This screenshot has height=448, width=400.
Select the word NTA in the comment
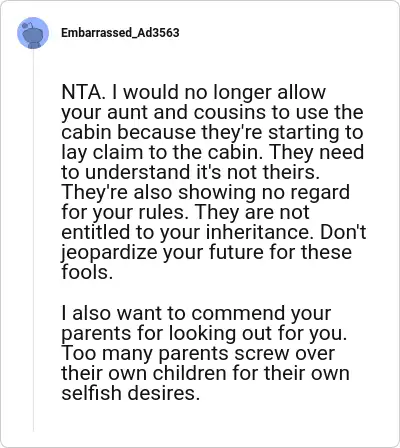click(x=80, y=92)
